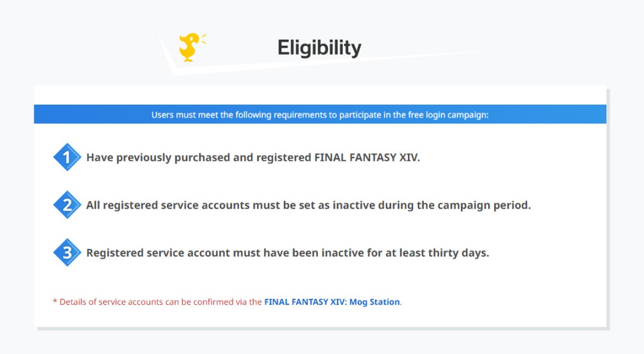The height and width of the screenshot is (354, 644).
Task: Click 'Mog Station' in the blue link
Action: click(x=375, y=302)
